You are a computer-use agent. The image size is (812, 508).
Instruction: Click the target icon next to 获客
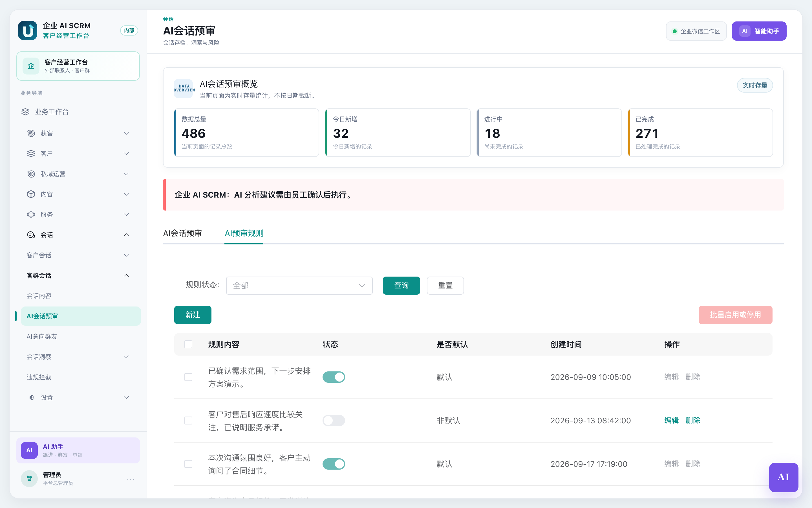pyautogui.click(x=31, y=133)
